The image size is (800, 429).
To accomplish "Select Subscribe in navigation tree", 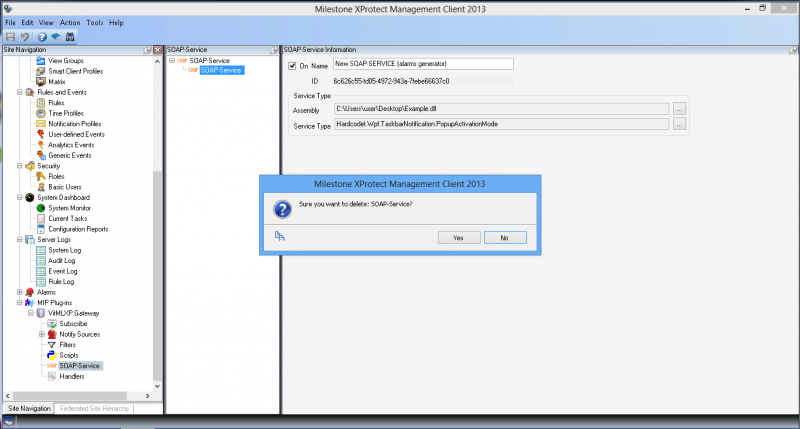I will coord(73,323).
